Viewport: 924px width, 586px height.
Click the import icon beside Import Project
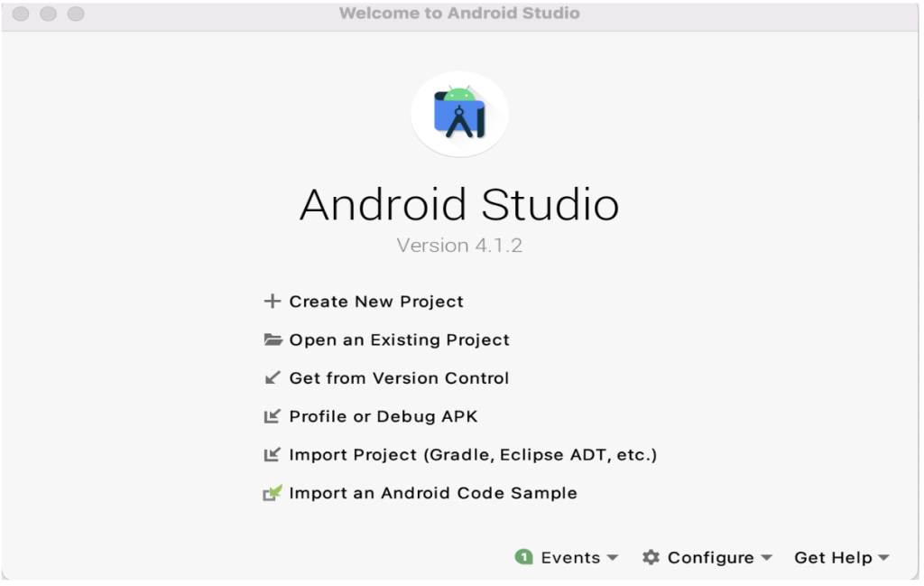click(273, 455)
